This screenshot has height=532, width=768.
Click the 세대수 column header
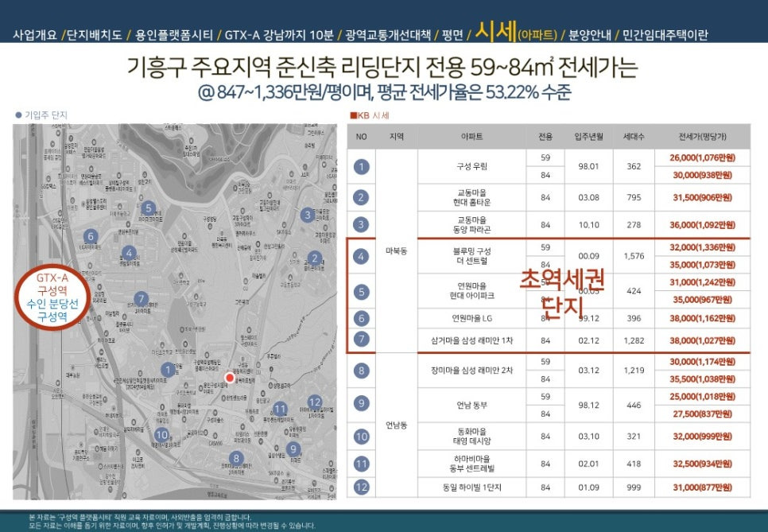point(634,137)
